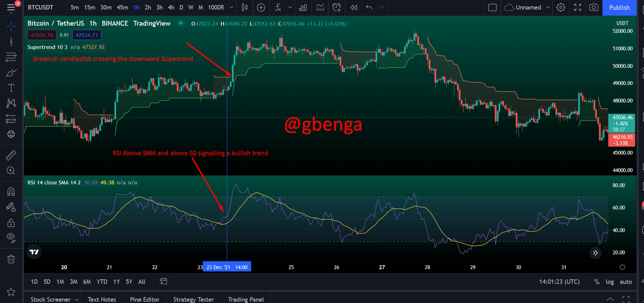Expand the Stock Screener dropdown arrow
This screenshot has height=303, width=644.
(x=76, y=299)
